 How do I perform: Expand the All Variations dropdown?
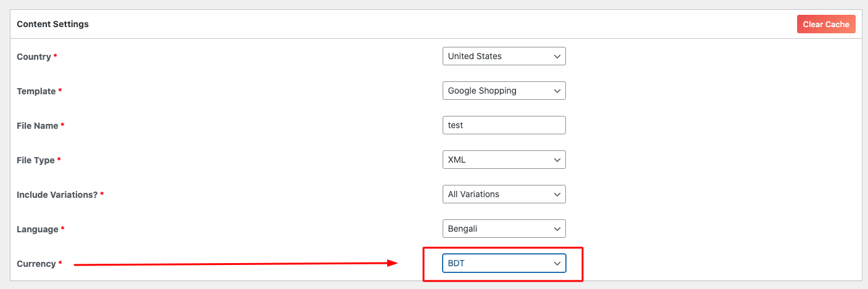coord(504,194)
